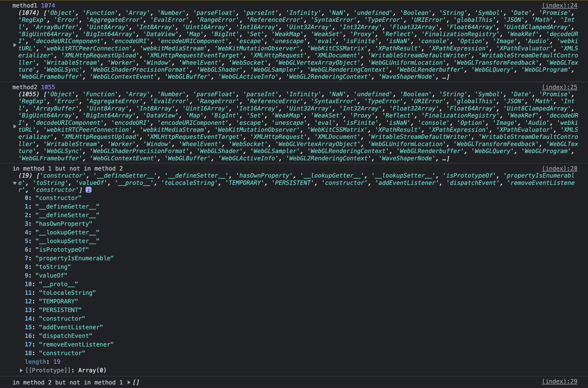
Task: Open source link (index):24
Action: pos(559,5)
